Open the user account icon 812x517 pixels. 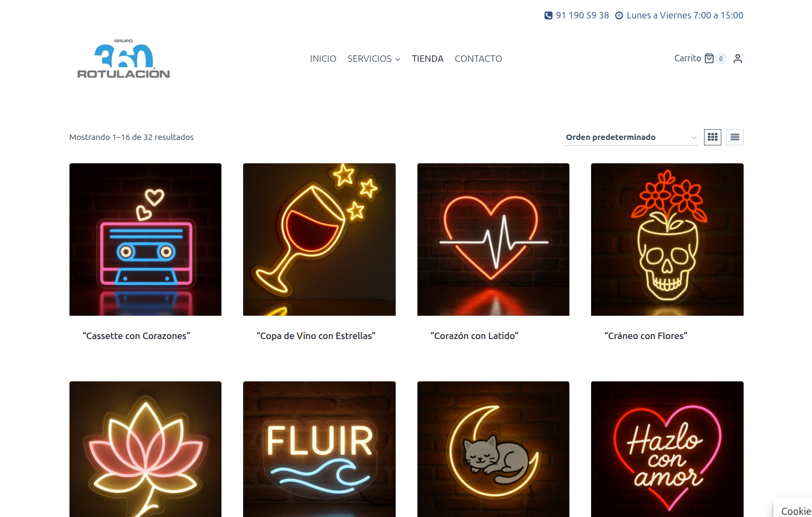(738, 59)
